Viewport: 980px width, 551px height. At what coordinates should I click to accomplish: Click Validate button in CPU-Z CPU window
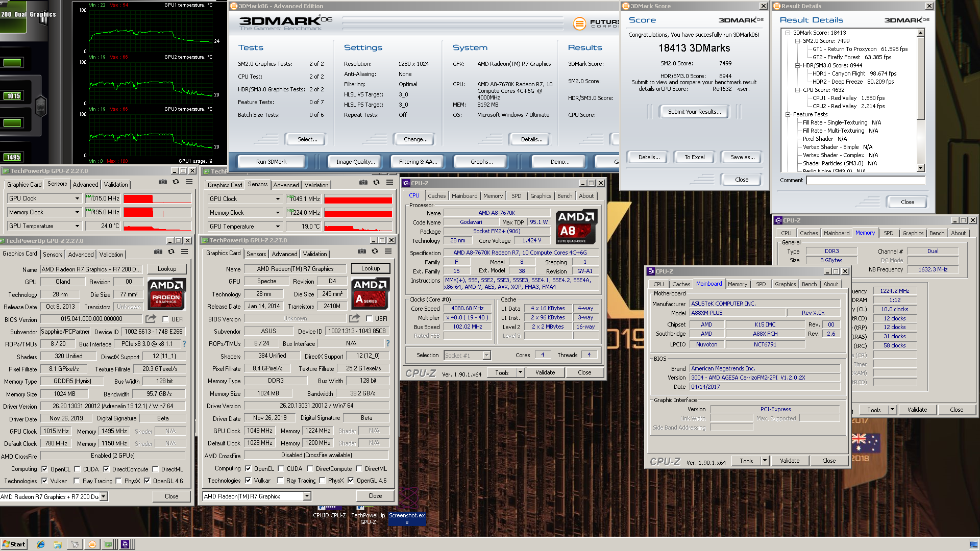(x=545, y=372)
